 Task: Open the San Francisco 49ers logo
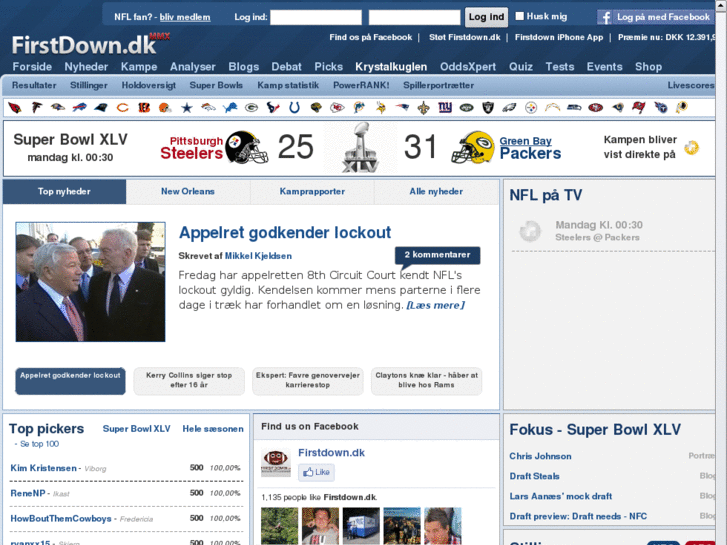coord(595,108)
